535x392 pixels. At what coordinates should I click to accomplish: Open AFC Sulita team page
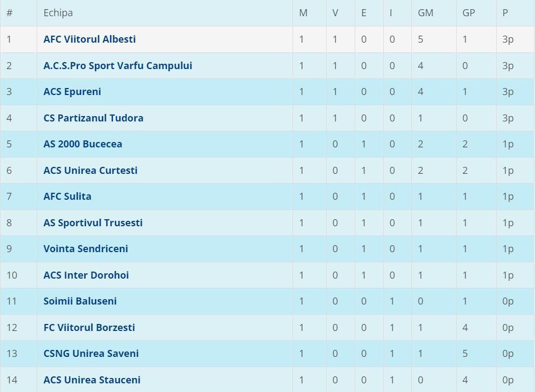pyautogui.click(x=67, y=197)
